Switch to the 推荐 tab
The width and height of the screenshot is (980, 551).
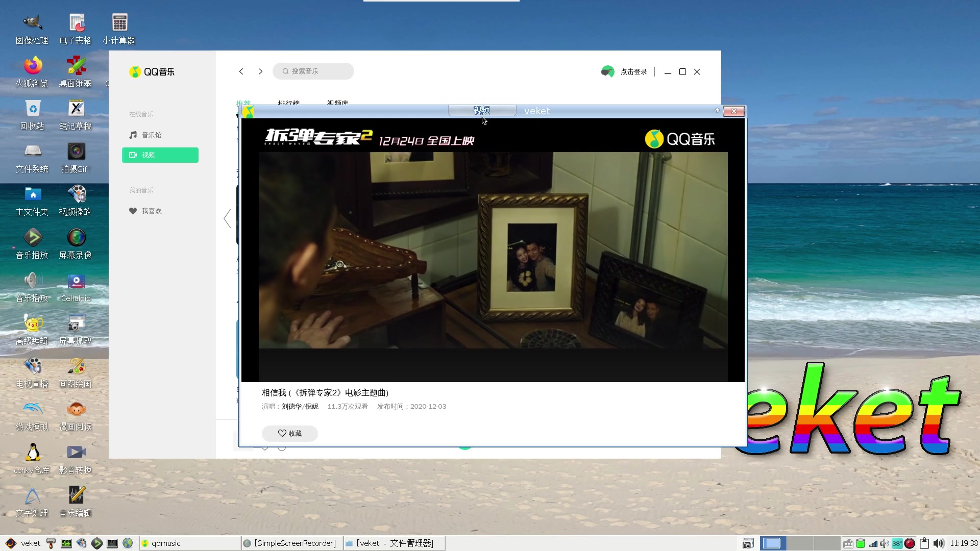(x=243, y=103)
